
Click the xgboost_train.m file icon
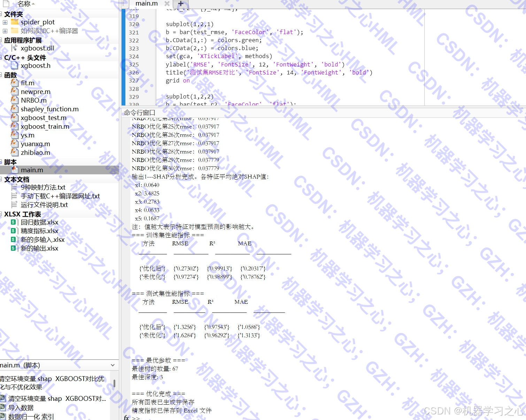click(15, 126)
